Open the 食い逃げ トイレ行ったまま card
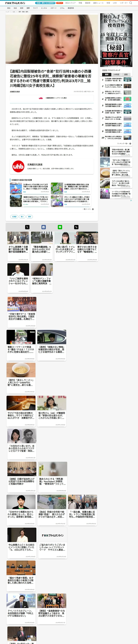The height and width of the screenshot is (644, 138). click(x=65, y=247)
